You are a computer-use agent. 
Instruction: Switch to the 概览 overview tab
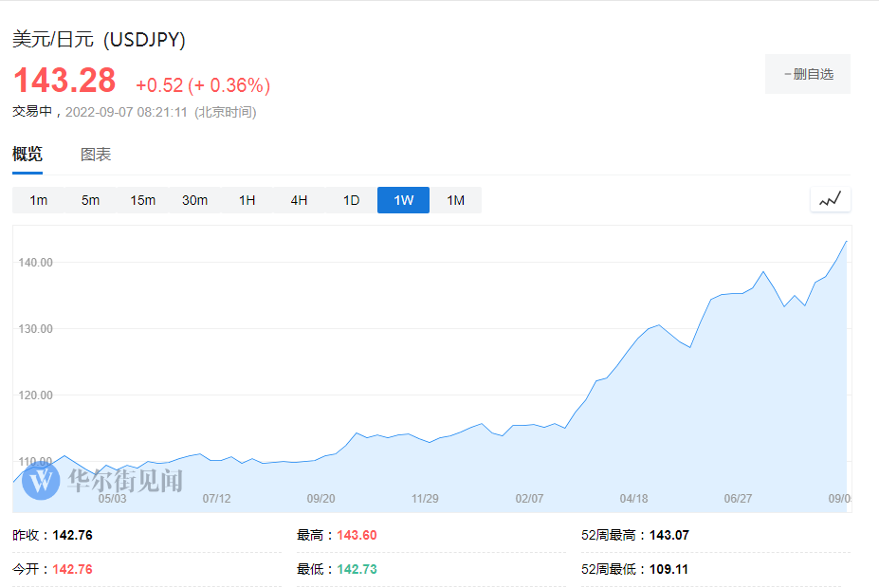pyautogui.click(x=27, y=154)
